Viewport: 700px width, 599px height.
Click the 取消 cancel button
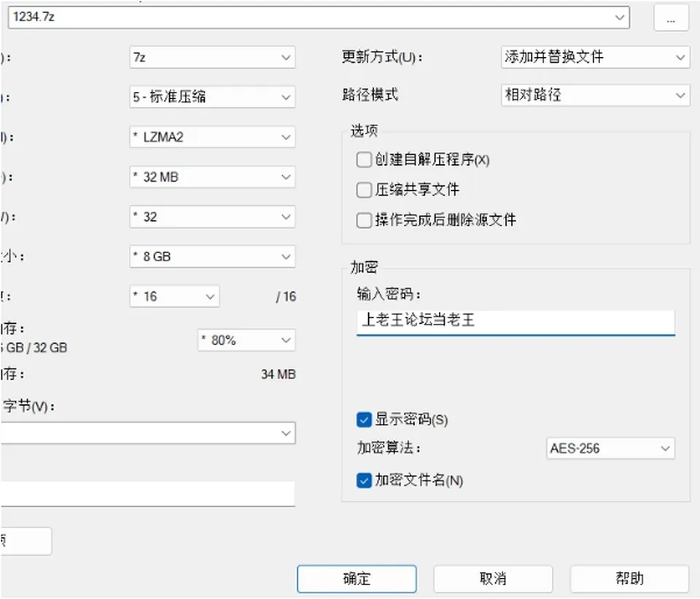(493, 579)
